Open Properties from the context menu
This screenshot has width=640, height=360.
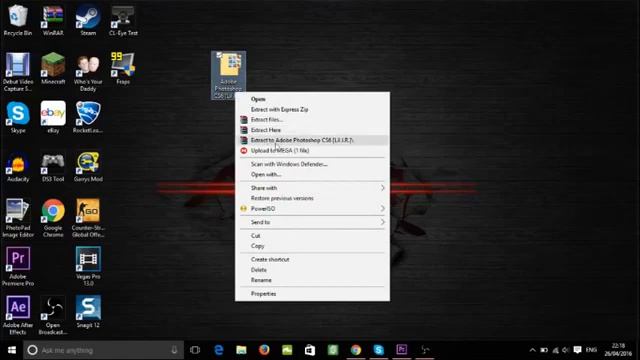pyautogui.click(x=312, y=294)
